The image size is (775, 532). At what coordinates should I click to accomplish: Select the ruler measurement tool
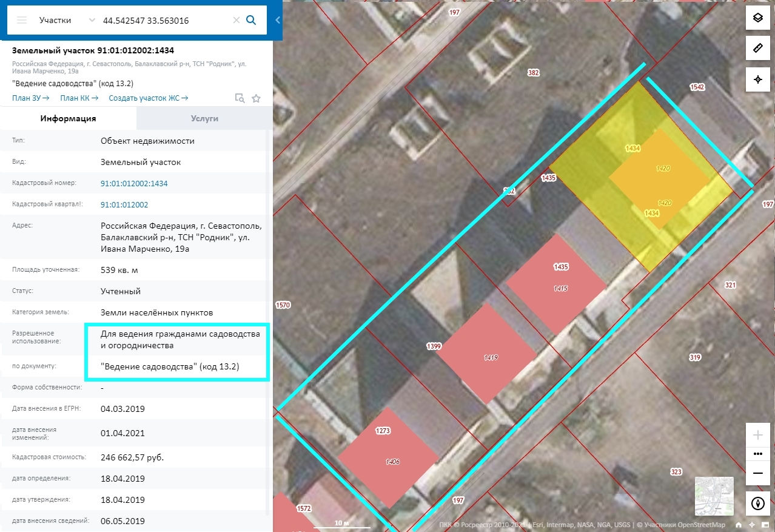point(757,49)
